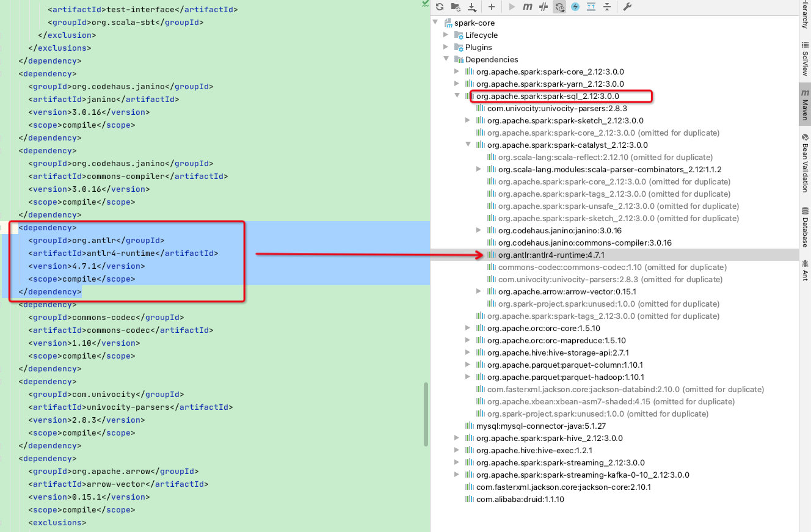Click library icon beside antlr4-runtime:4.7.1
The width and height of the screenshot is (811, 532).
(x=492, y=255)
